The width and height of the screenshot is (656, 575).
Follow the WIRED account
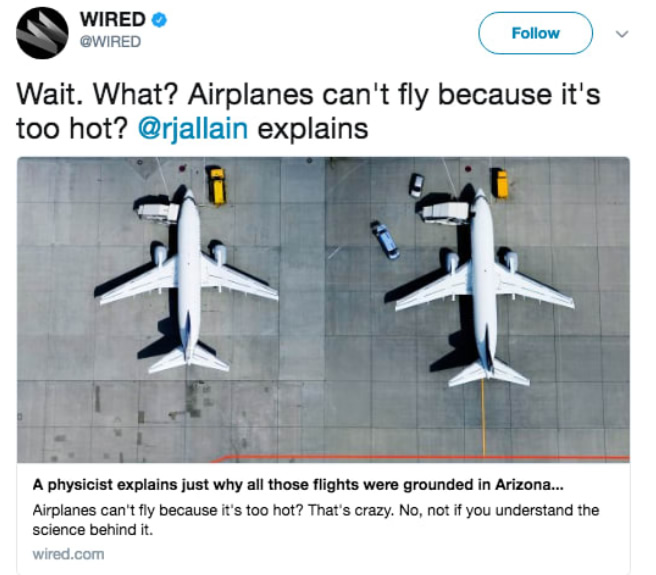coord(535,33)
